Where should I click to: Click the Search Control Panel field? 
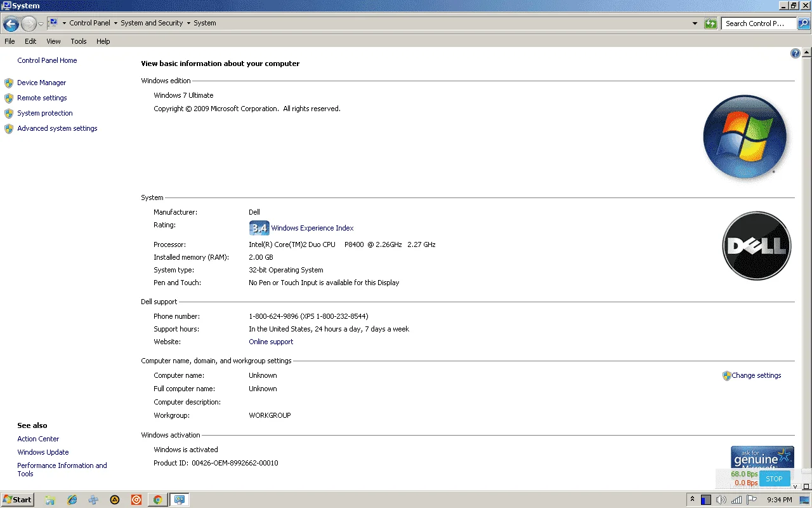[759, 23]
